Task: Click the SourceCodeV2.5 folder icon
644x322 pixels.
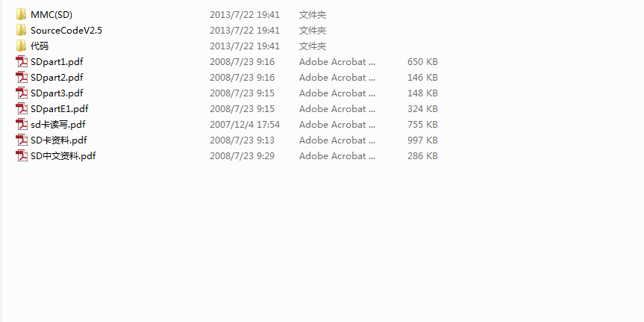Action: click(x=22, y=30)
